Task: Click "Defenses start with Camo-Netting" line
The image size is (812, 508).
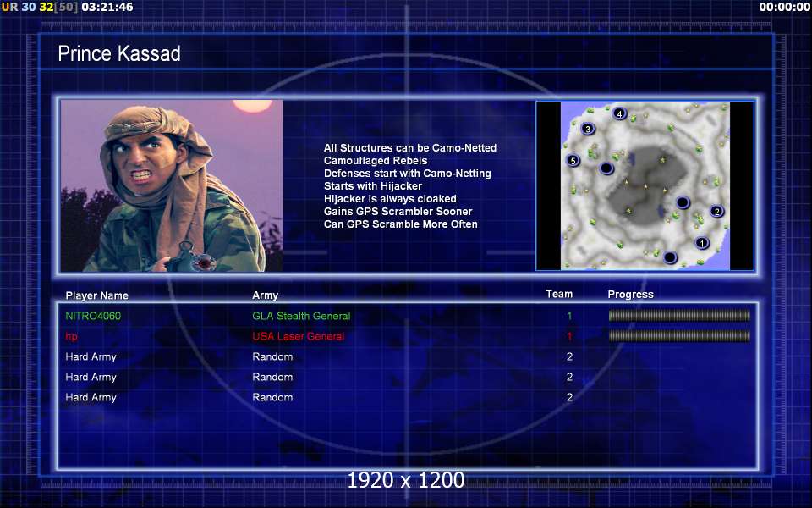Action: 408,173
